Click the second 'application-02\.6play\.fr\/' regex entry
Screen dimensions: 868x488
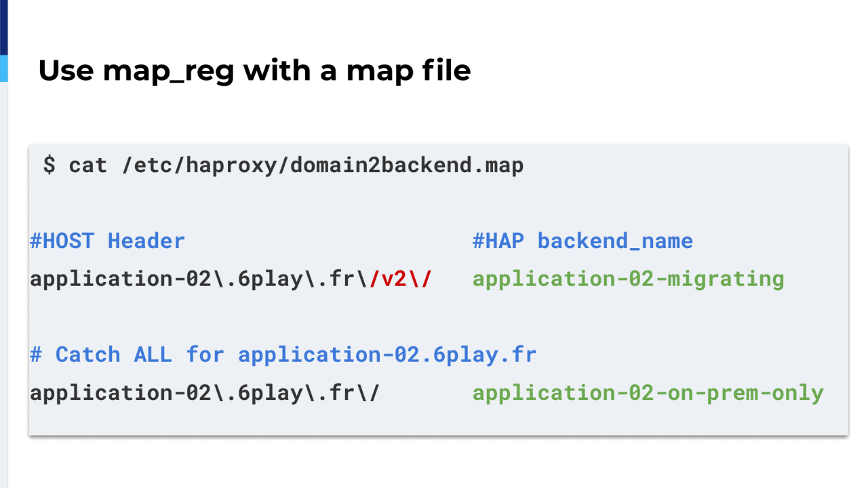point(205,392)
